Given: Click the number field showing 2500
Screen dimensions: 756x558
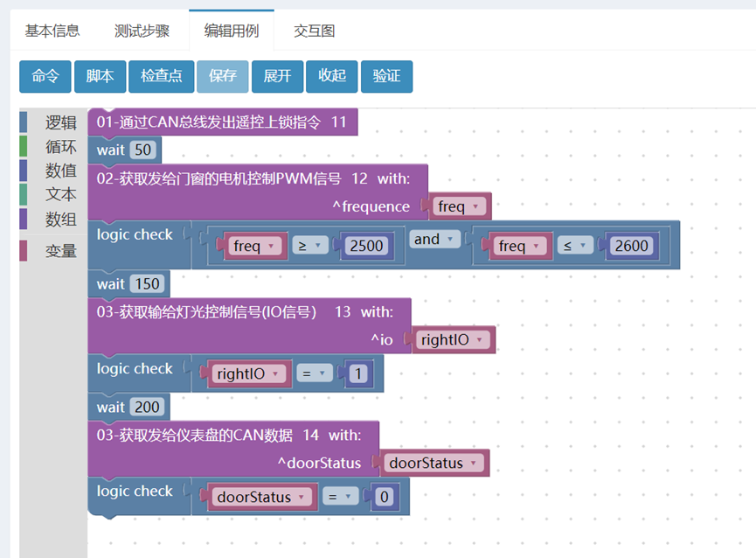Looking at the screenshot, I should (x=366, y=246).
